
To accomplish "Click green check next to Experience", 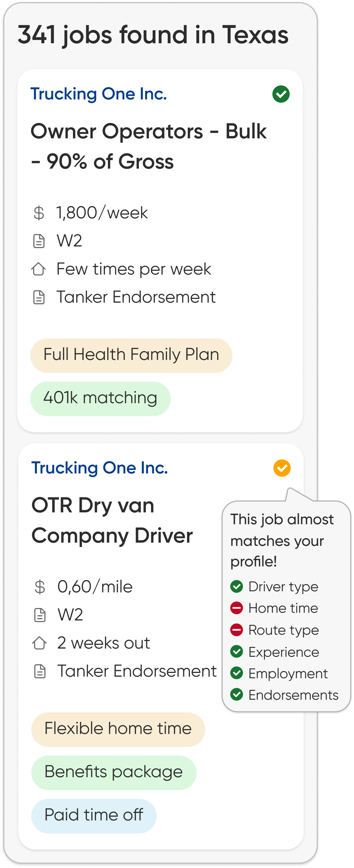I will (x=236, y=652).
